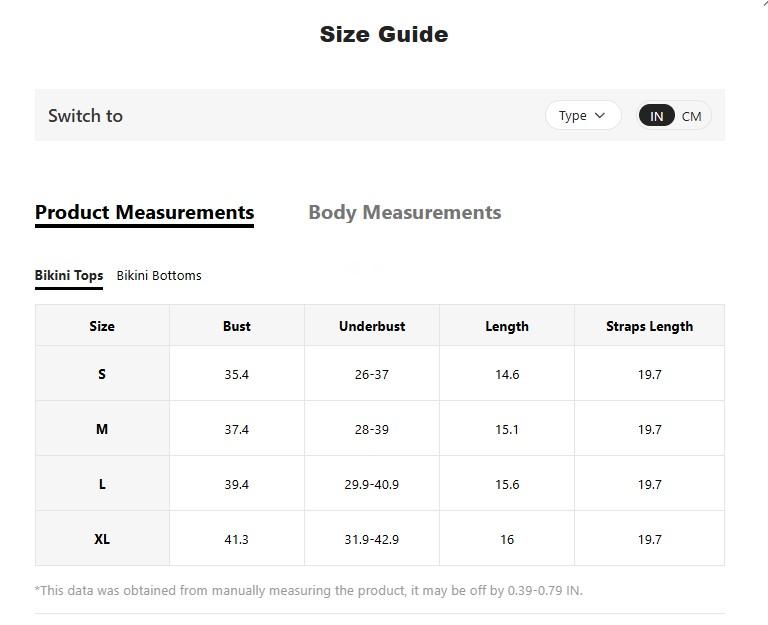This screenshot has width=768, height=625.
Task: Click the Bust column header
Action: (x=237, y=326)
